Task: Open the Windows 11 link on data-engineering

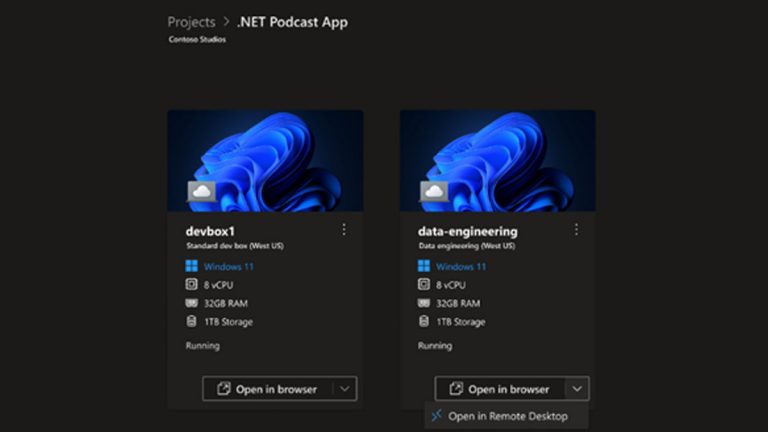Action: tap(461, 266)
